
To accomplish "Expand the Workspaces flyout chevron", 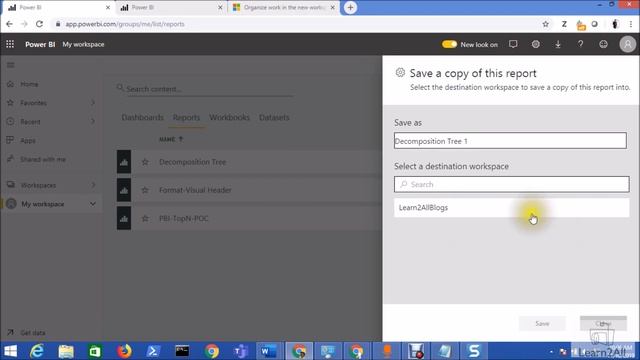I will coord(93,185).
